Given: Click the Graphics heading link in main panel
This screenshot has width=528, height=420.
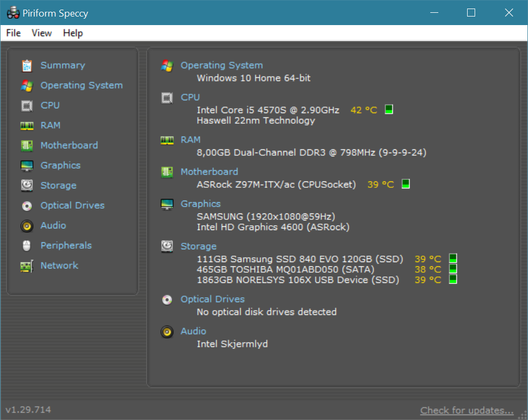Looking at the screenshot, I should pos(201,204).
